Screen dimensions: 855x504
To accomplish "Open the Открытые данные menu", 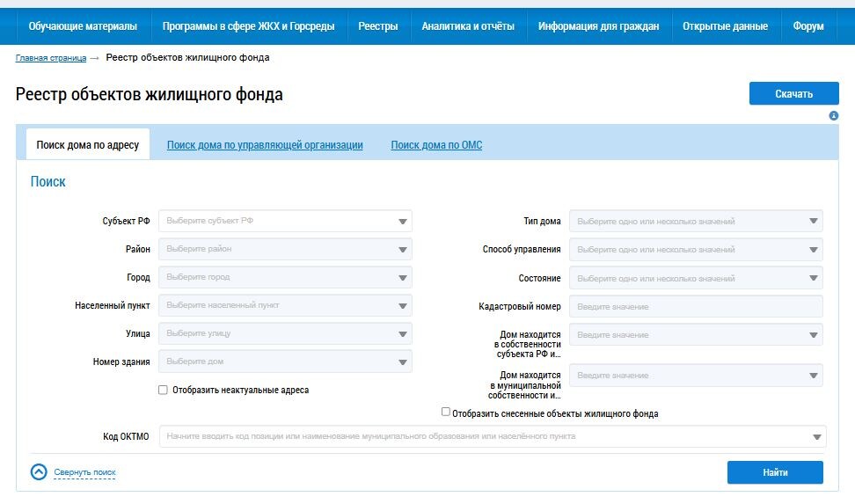I will point(725,26).
